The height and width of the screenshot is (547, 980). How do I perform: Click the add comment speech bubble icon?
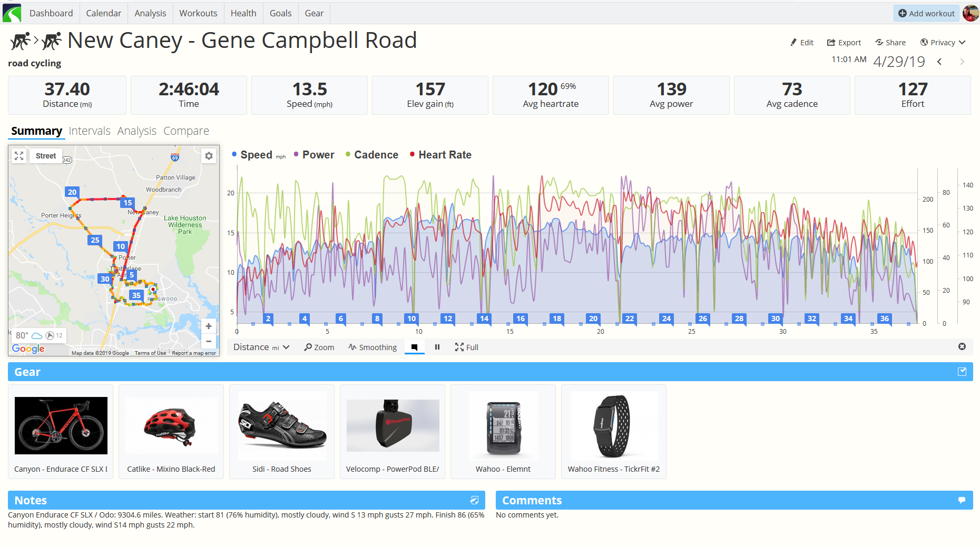tap(962, 500)
